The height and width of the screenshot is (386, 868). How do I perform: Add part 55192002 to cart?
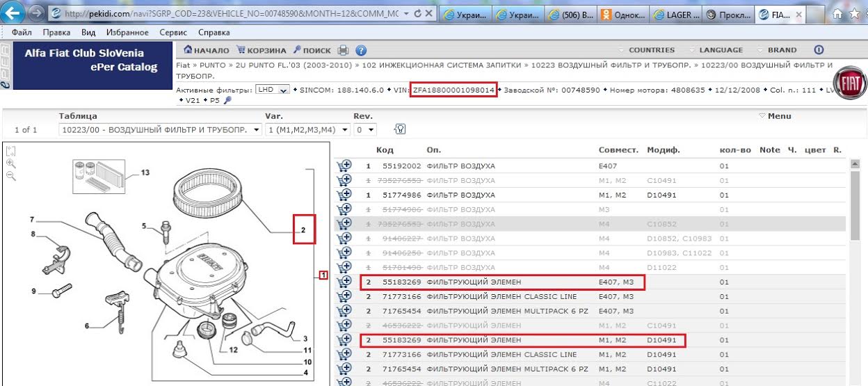coord(344,166)
